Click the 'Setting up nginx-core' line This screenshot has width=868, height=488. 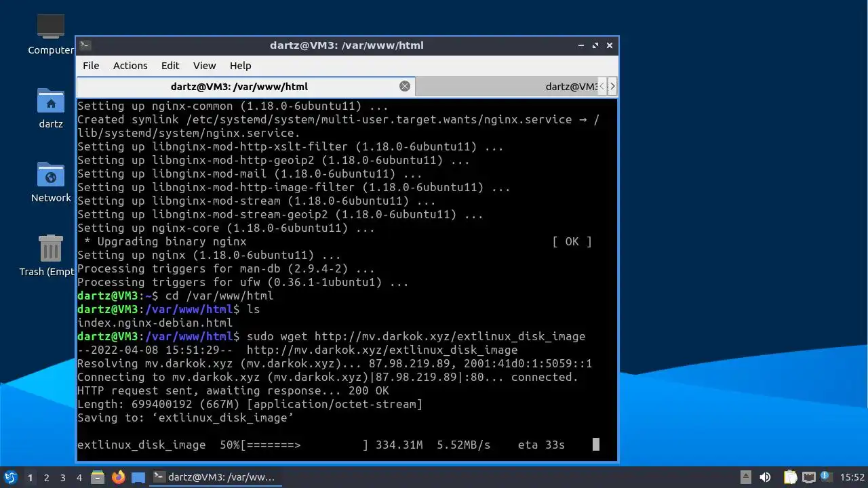pos(226,228)
